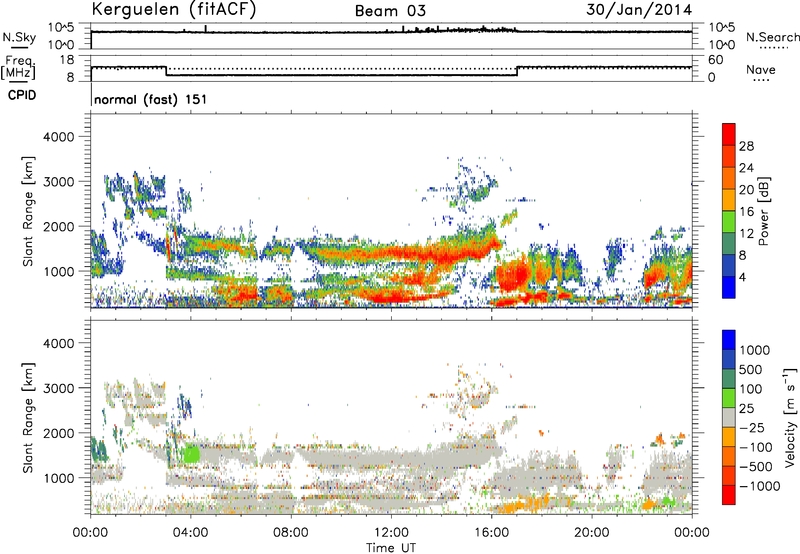
Task: Click the 'Nave' legend label
Action: 760,70
